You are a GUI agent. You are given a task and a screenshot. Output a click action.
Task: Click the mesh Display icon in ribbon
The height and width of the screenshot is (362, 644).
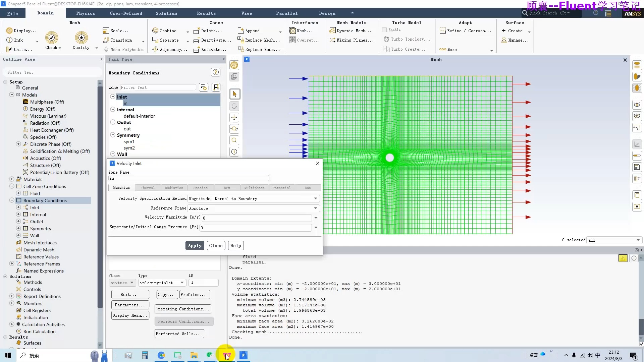(x=9, y=31)
